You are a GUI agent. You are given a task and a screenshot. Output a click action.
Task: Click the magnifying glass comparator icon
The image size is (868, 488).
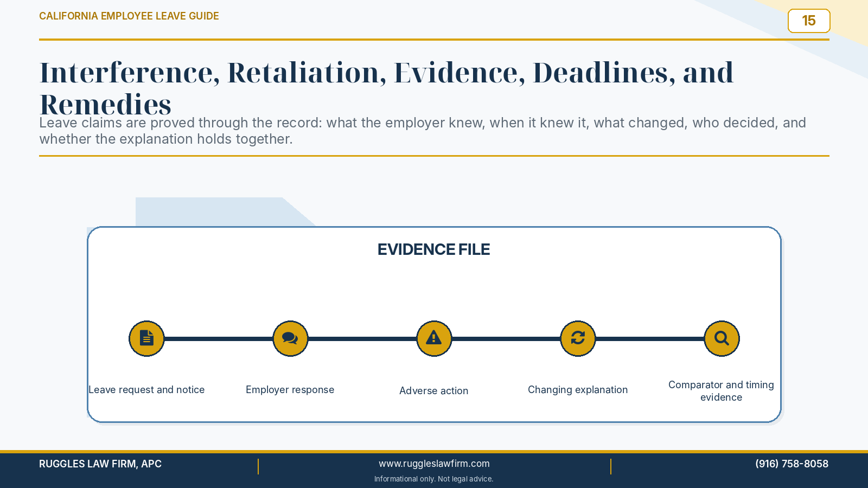722,338
